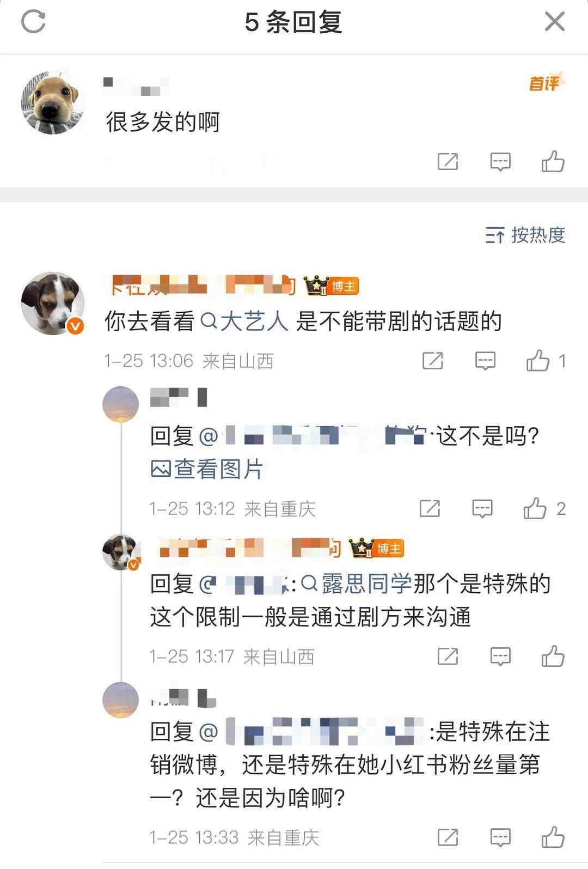Tap the refresh icon at top left
The height and width of the screenshot is (869, 588).
pyautogui.click(x=33, y=22)
